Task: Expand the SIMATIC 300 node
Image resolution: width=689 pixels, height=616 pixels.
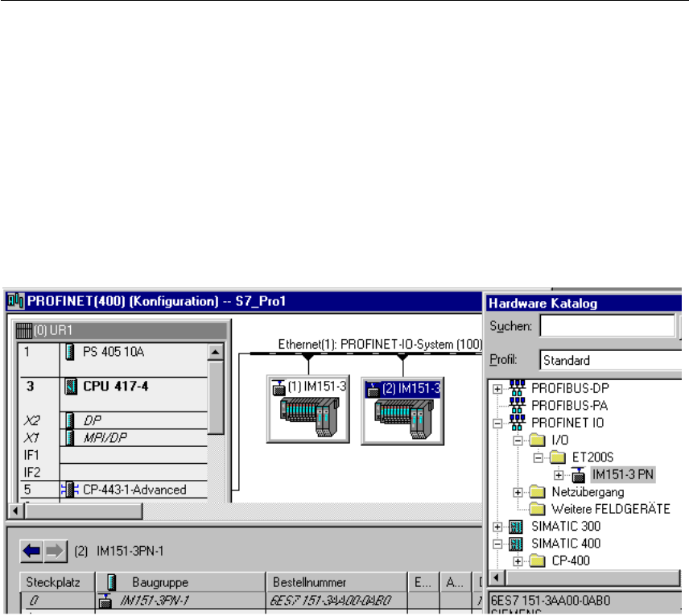Action: [x=497, y=527]
